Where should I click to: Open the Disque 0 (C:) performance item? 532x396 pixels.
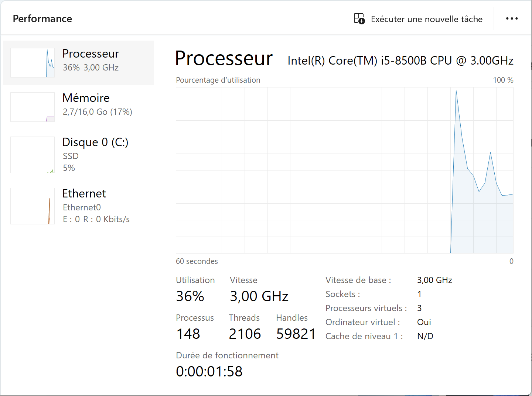click(78, 155)
